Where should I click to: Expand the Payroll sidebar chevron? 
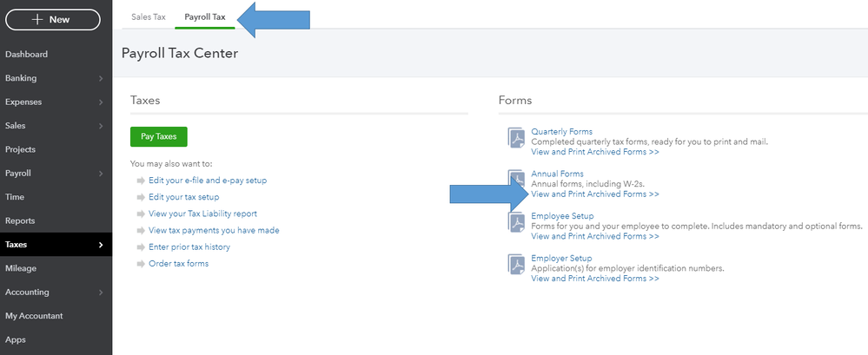pyautogui.click(x=101, y=174)
